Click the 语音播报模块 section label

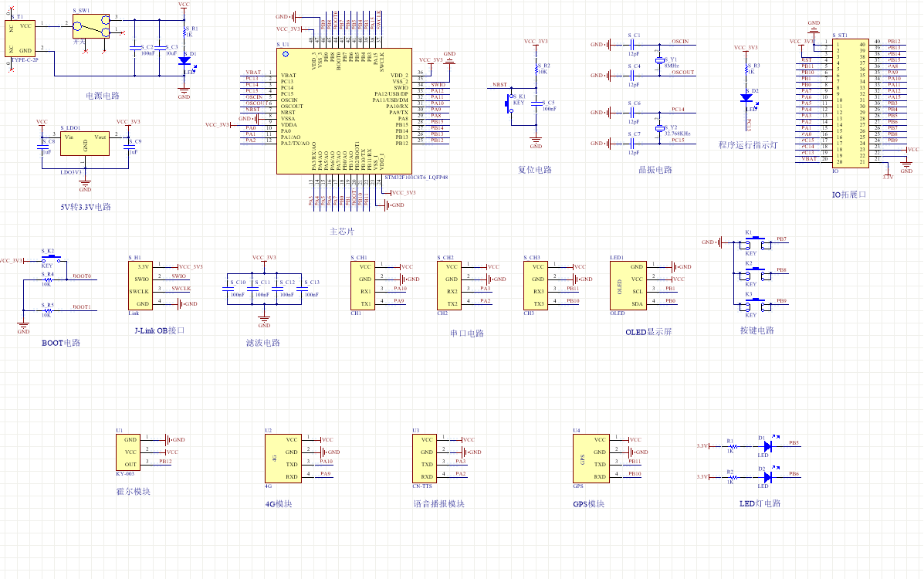point(439,504)
